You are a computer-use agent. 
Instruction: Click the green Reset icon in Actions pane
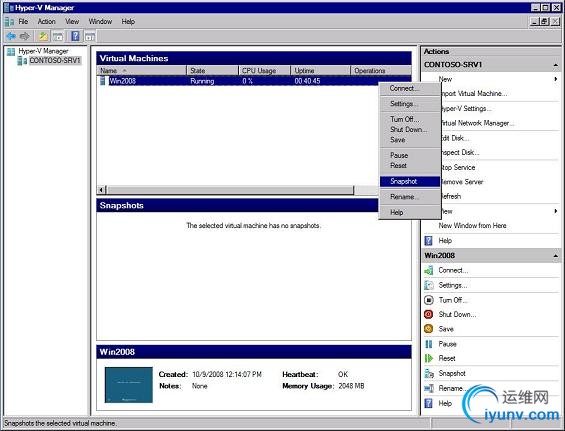(x=429, y=359)
